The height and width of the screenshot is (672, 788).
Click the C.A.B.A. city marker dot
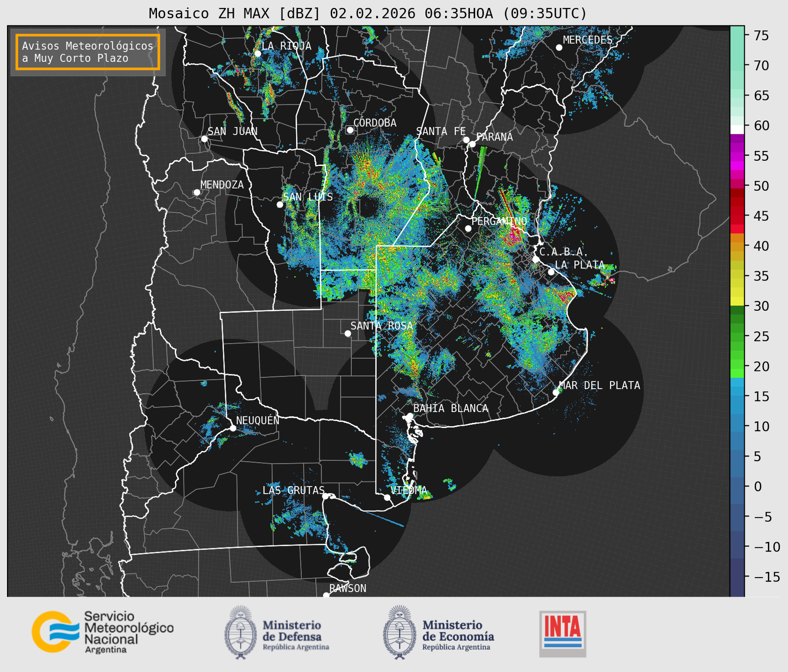click(536, 259)
